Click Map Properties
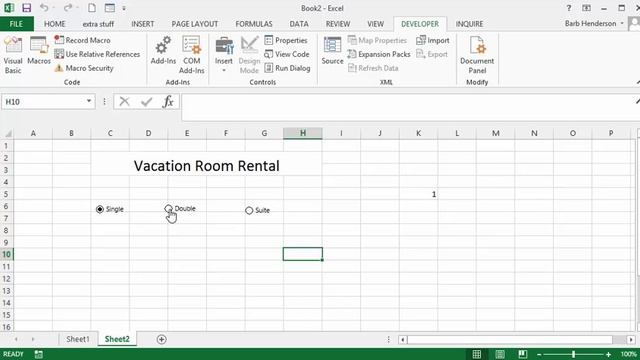The height and width of the screenshot is (360, 640). coord(378,40)
